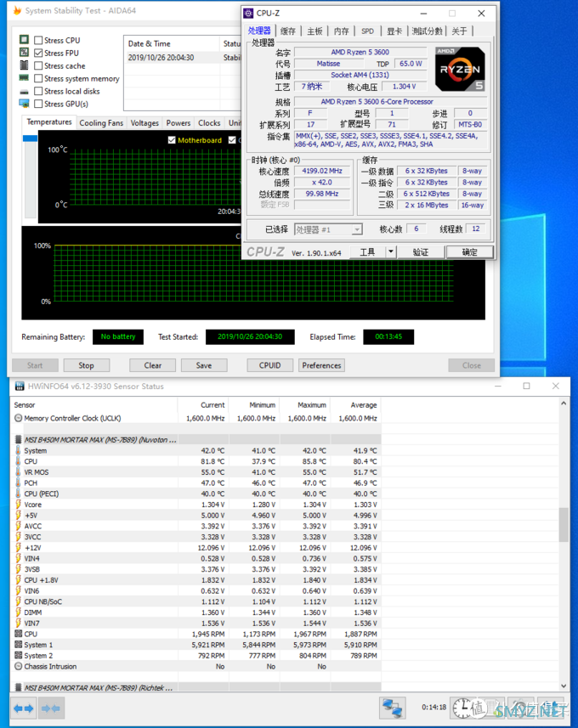This screenshot has width=578, height=728.
Task: Click the GPU monitor icon
Action: point(24,104)
